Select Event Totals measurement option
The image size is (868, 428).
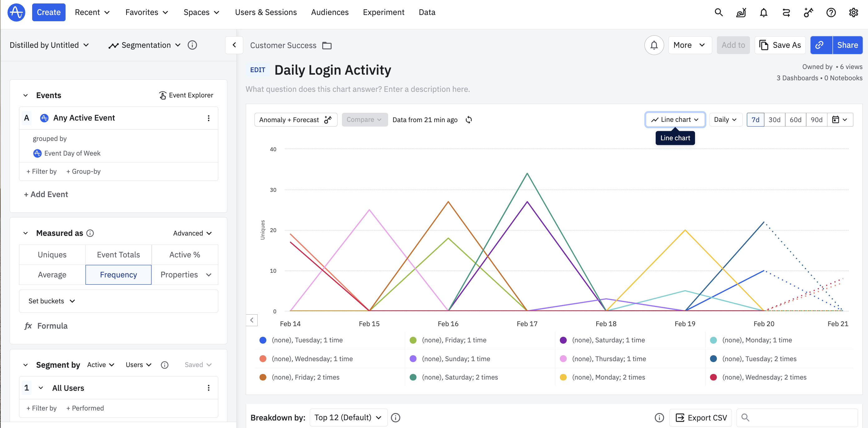pyautogui.click(x=118, y=255)
